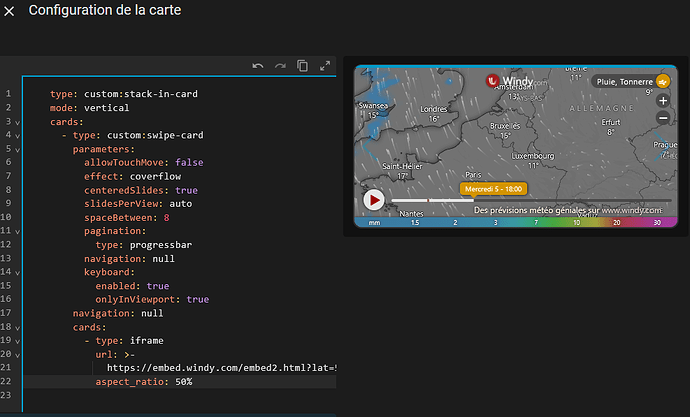Open the www.windy.com link

[x=631, y=211]
